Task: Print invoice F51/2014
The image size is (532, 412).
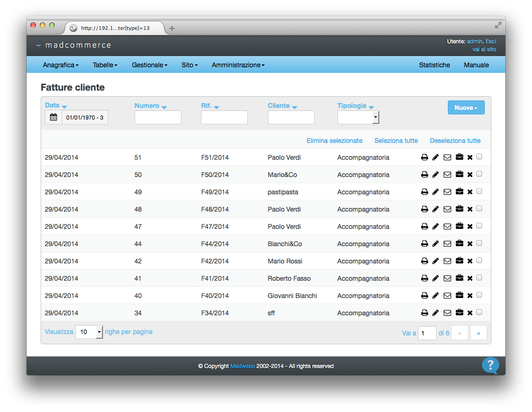Action: [424, 157]
